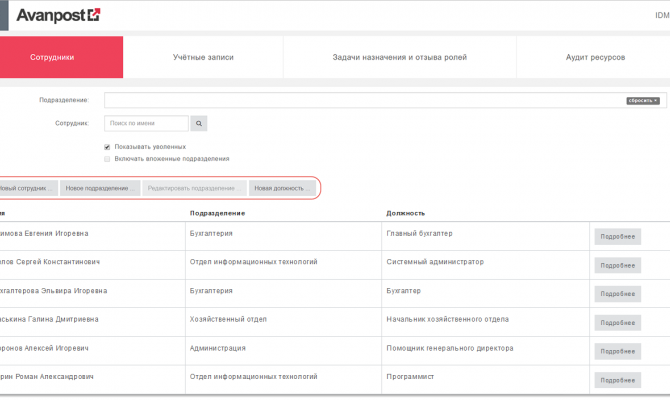Screen dimensions: 670x400
Task: Click the employee search magnifier button
Action: click(x=199, y=124)
